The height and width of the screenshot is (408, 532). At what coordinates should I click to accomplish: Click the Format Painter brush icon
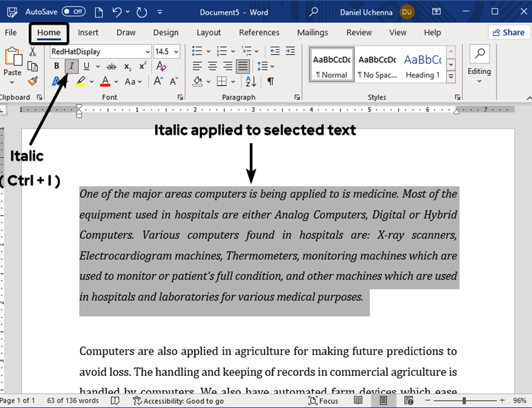[x=33, y=81]
